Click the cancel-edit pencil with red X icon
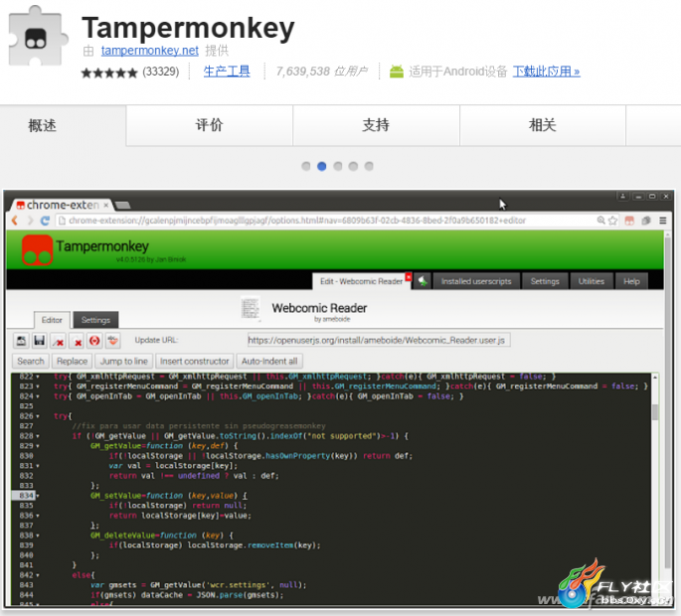681x616 pixels. tap(59, 341)
